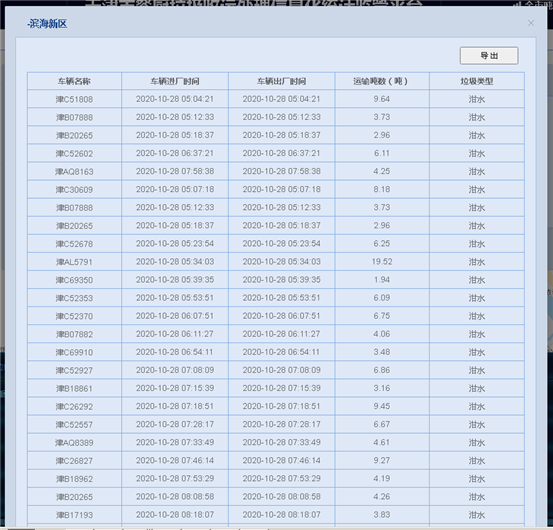Click the 导出 export button
Viewport: 553px width, 530px height.
click(489, 56)
